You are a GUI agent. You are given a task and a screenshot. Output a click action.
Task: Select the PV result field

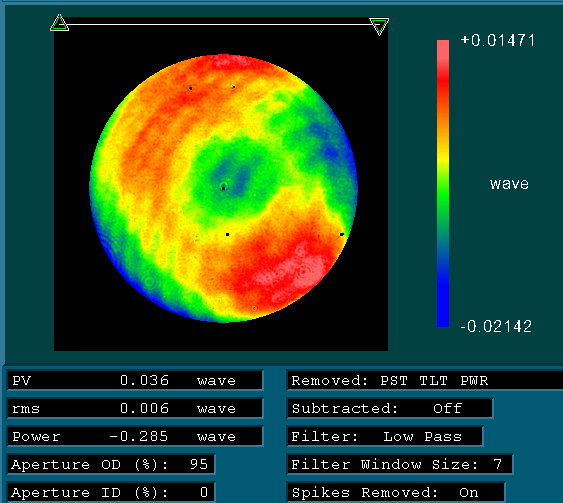135,381
